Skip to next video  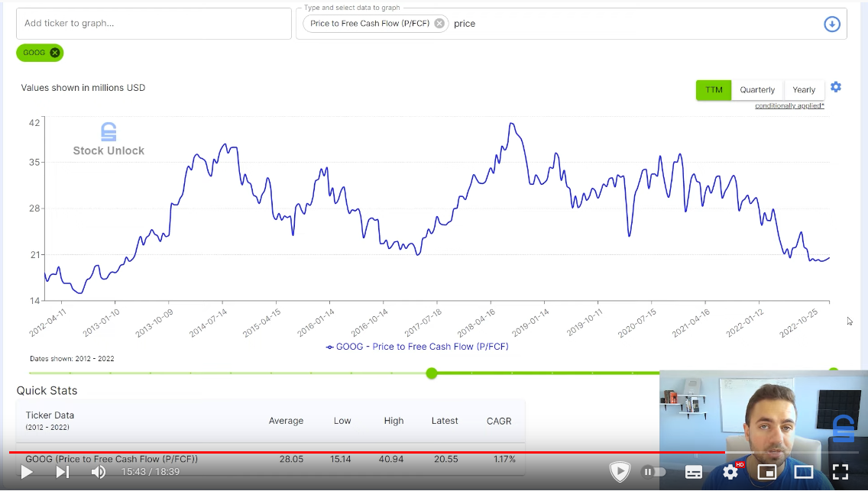click(63, 472)
